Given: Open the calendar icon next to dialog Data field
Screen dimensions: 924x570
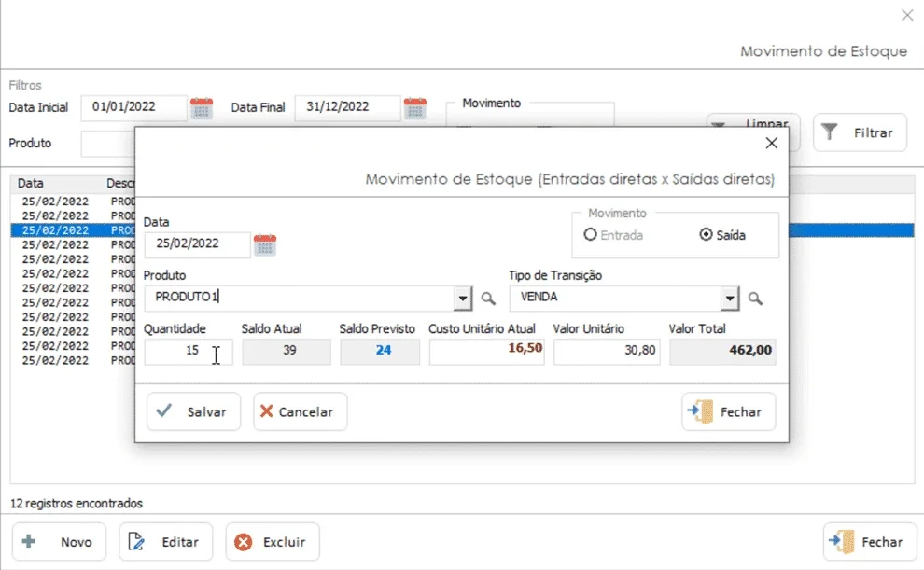Looking at the screenshot, I should coord(264,245).
